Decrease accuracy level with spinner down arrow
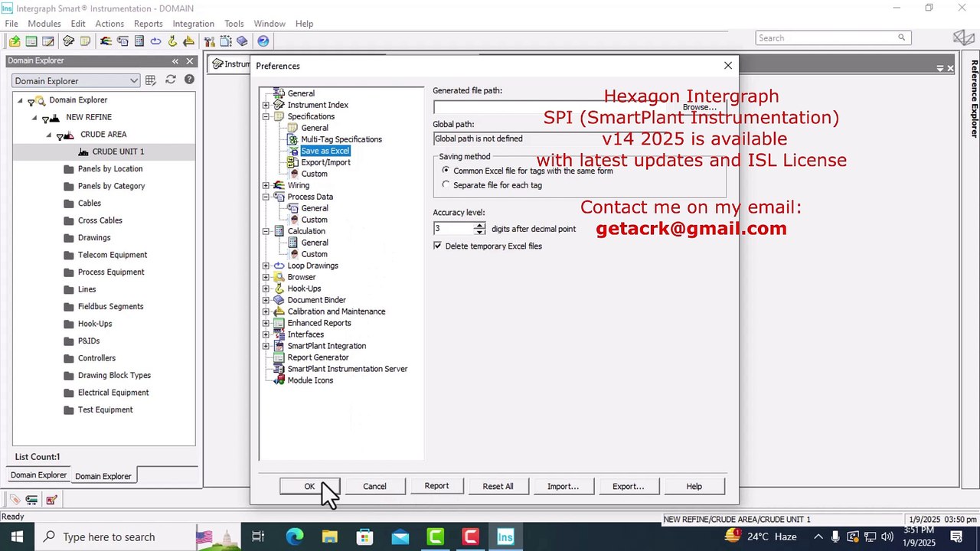 pyautogui.click(x=479, y=231)
